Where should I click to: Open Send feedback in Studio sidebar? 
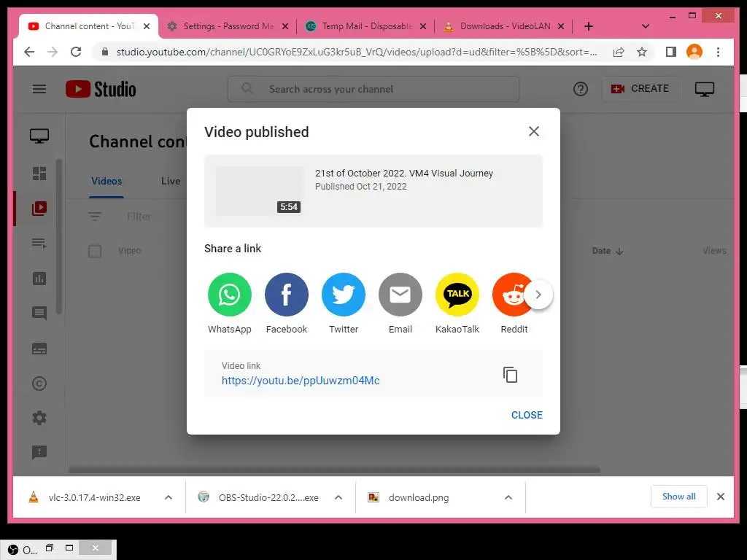click(39, 452)
